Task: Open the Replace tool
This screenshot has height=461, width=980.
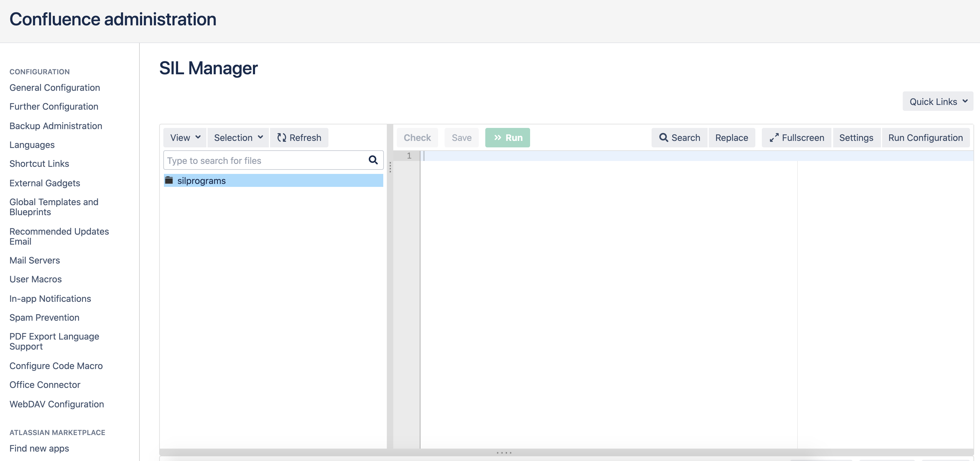Action: point(731,138)
